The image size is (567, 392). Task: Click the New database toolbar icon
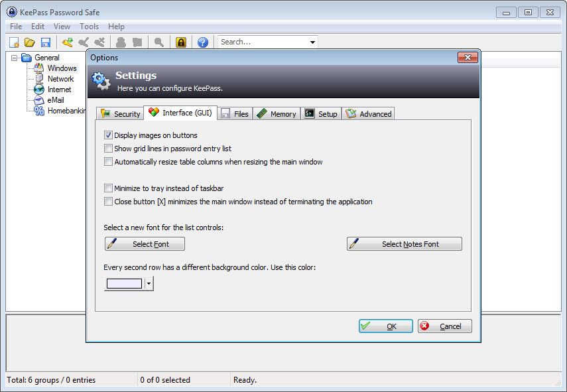[14, 42]
